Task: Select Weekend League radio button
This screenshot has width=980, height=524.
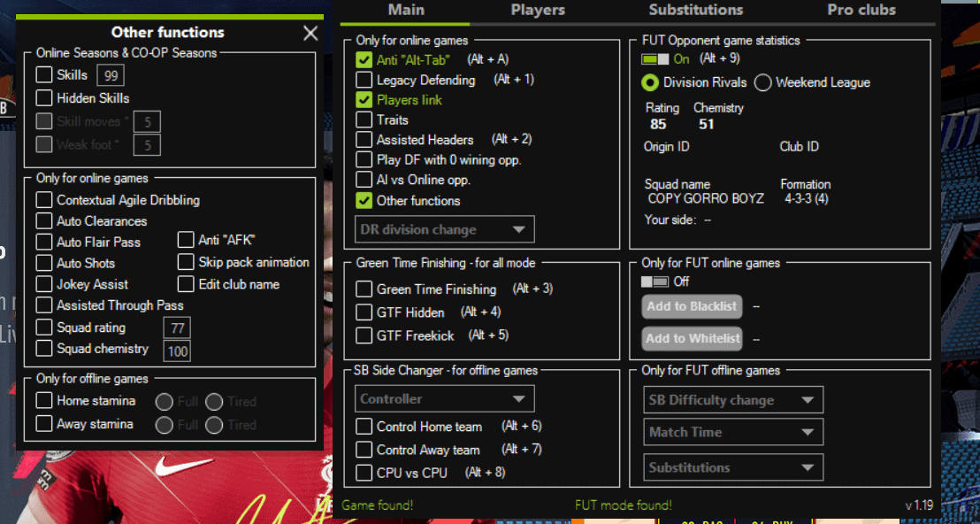Action: pyautogui.click(x=762, y=82)
